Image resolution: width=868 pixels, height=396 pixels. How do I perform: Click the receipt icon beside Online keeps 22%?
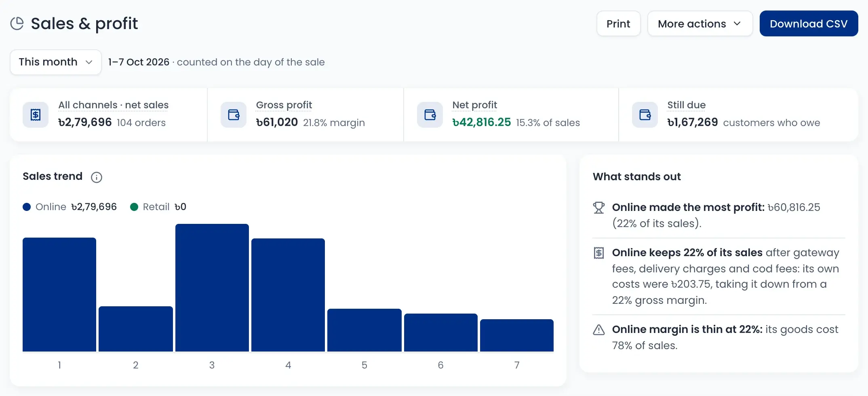pyautogui.click(x=599, y=253)
